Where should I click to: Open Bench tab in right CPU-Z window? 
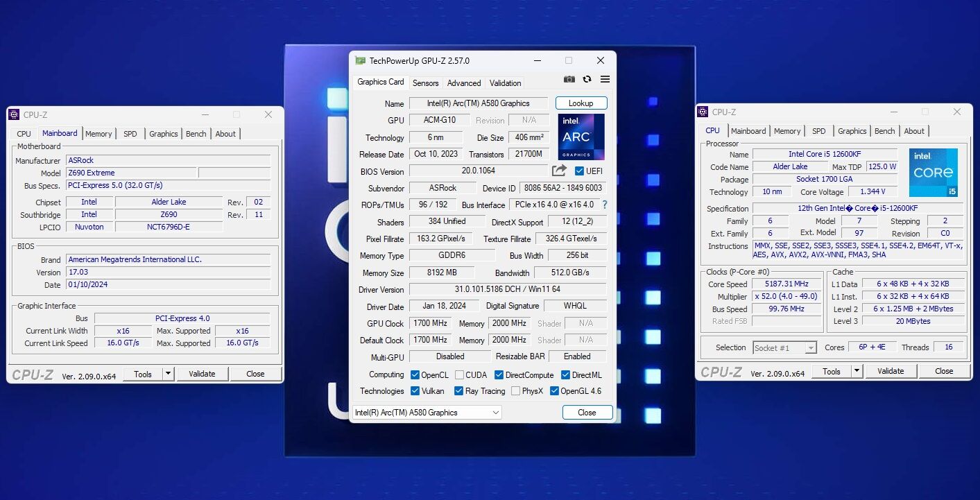point(885,131)
